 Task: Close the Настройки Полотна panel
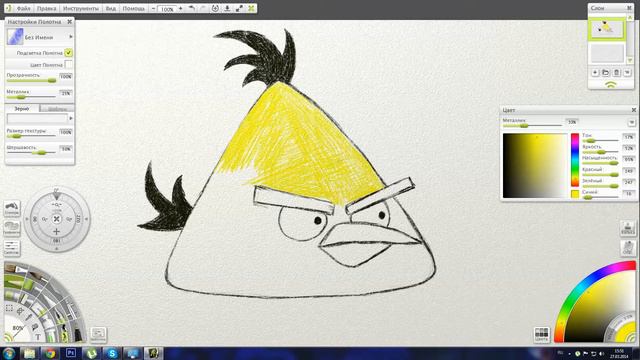69,22
